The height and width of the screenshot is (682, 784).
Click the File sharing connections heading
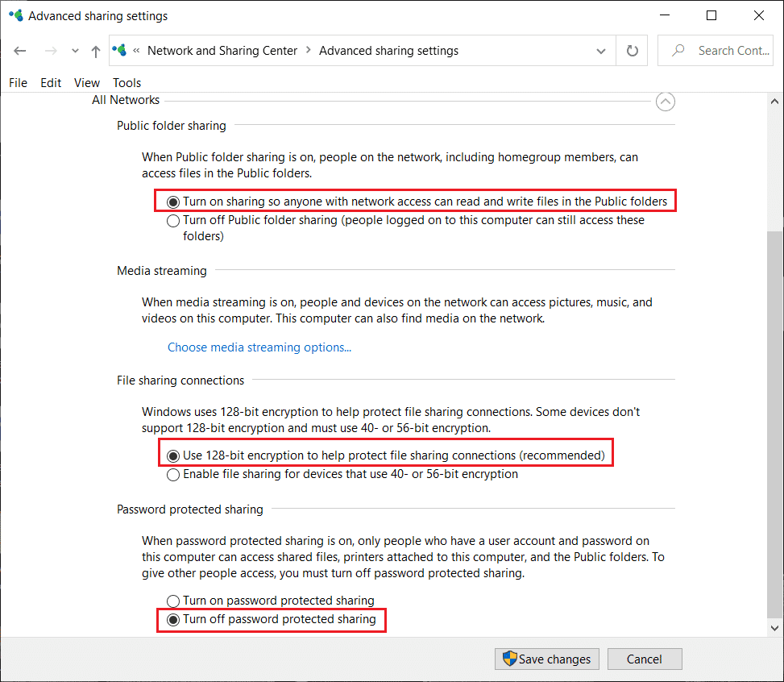pyautogui.click(x=180, y=381)
